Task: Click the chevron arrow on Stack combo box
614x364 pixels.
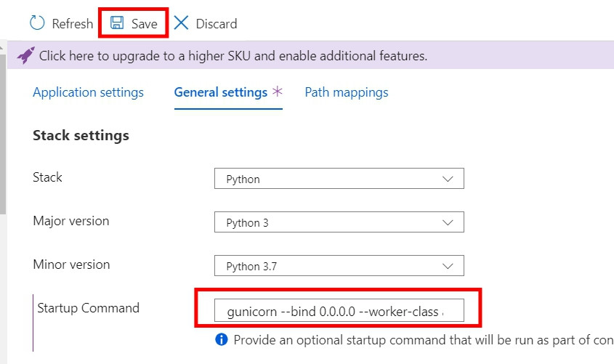Action: coord(448,179)
